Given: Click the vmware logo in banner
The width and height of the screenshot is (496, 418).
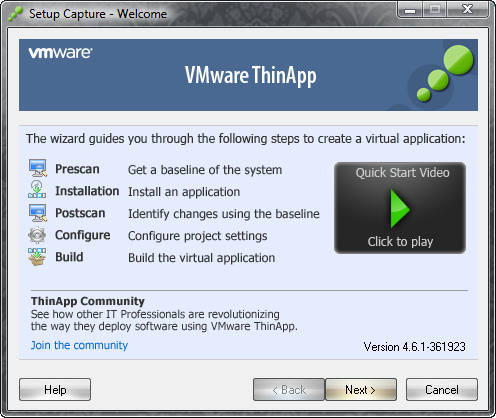Looking at the screenshot, I should tap(60, 53).
